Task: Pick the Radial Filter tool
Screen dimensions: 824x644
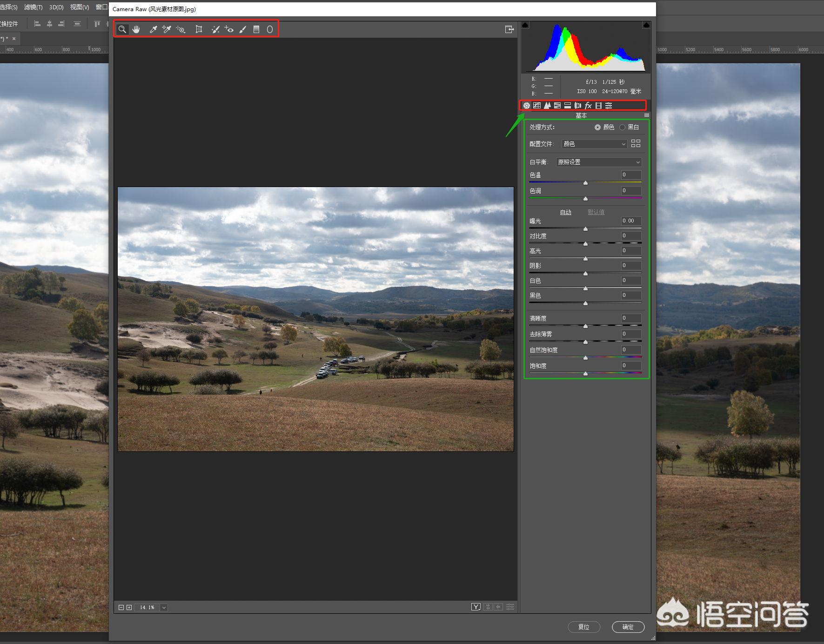Action: click(x=269, y=29)
